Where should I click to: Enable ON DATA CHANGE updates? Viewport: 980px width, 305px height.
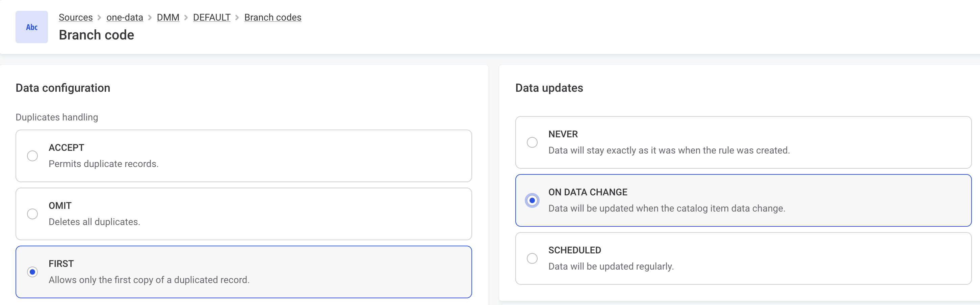[532, 199]
